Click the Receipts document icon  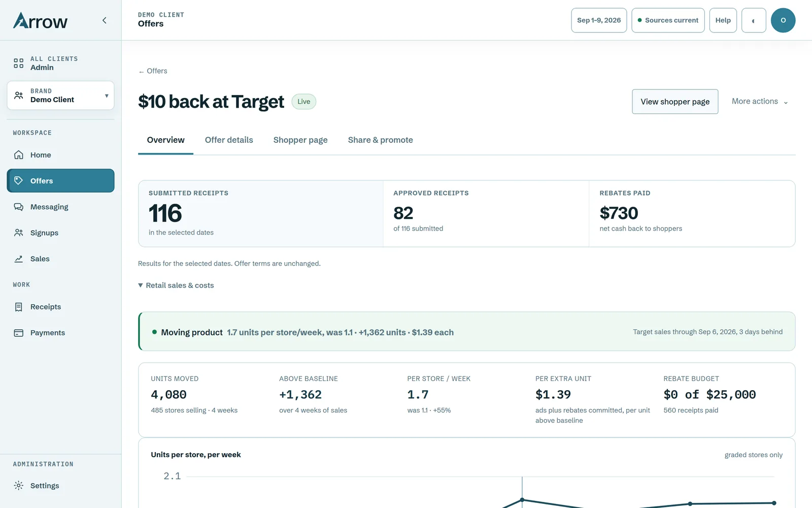pos(19,307)
